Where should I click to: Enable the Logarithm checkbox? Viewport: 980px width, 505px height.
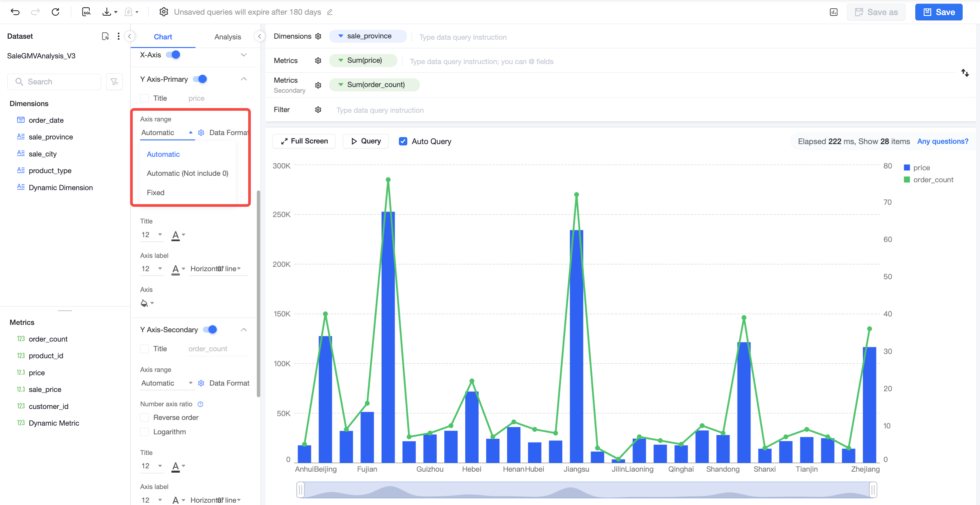[x=144, y=432]
